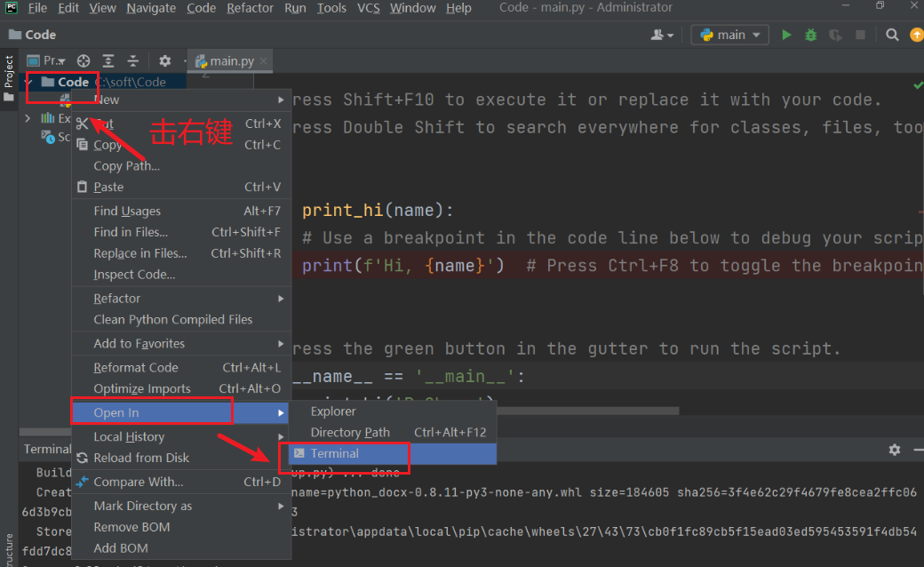Open the View menu
924x567 pixels.
tap(102, 8)
